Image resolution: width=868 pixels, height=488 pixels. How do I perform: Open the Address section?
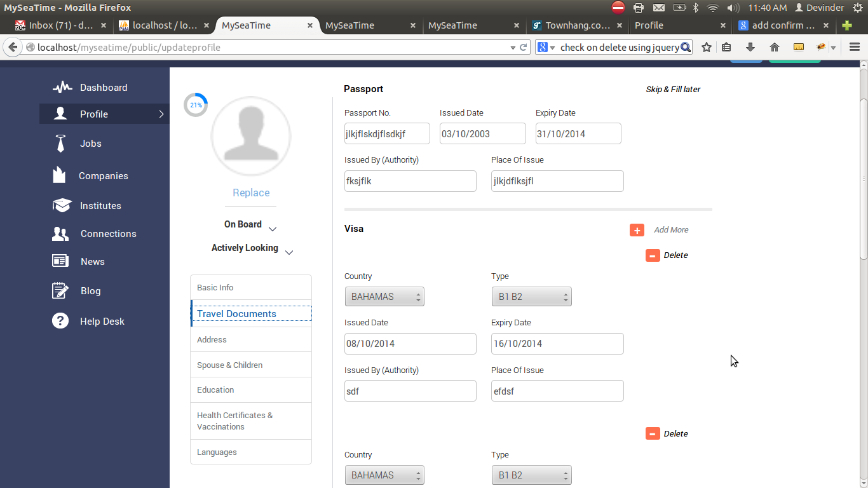(x=251, y=340)
